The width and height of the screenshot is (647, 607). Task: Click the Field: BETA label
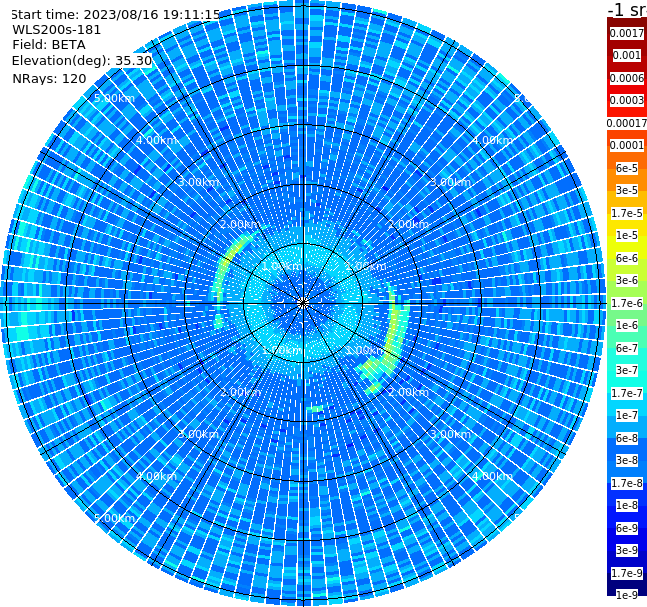click(49, 45)
